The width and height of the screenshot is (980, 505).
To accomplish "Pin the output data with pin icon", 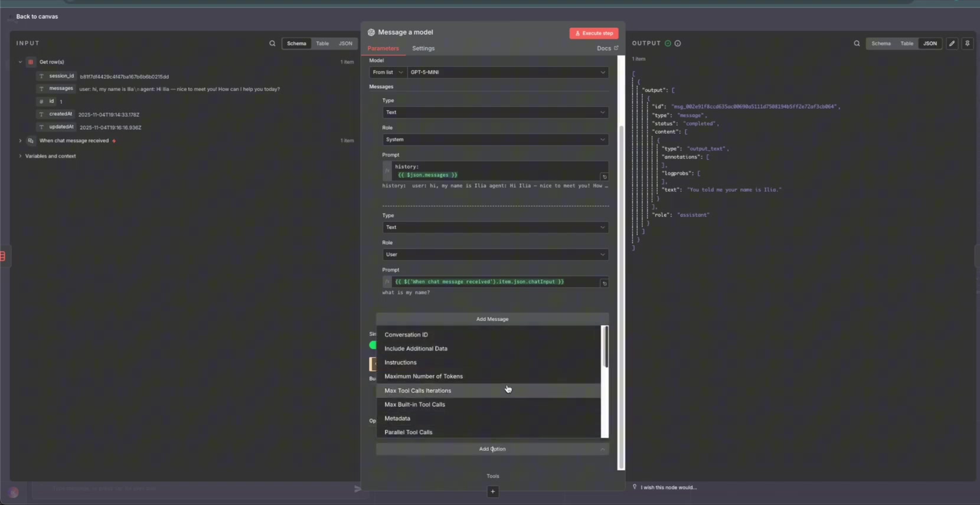I will point(967,44).
